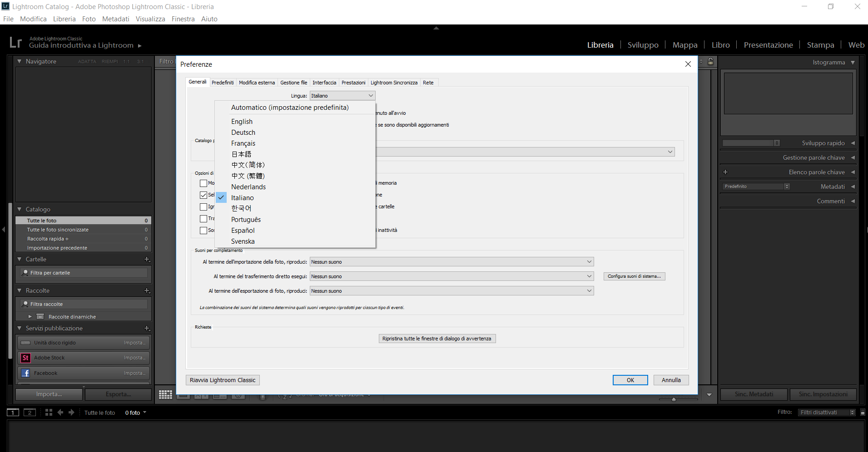Open the Modifica esterna tab
The image size is (868, 452).
257,83
